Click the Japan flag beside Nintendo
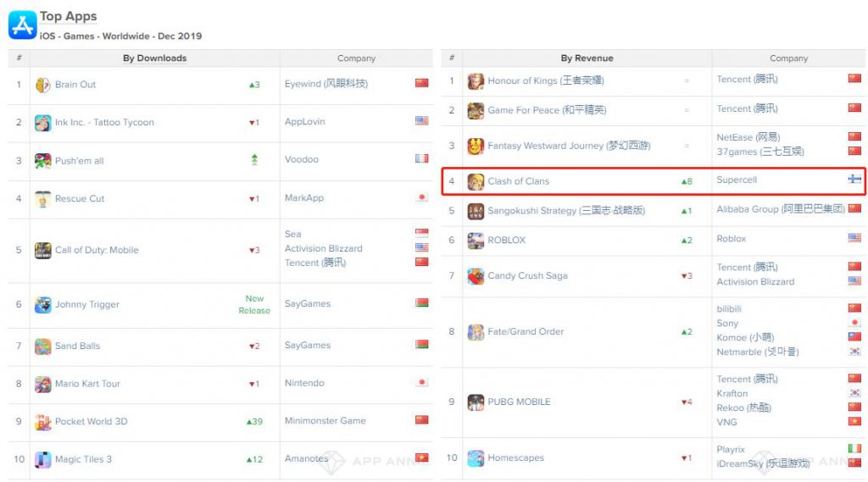Screen dimensions: 868x482 (422, 382)
